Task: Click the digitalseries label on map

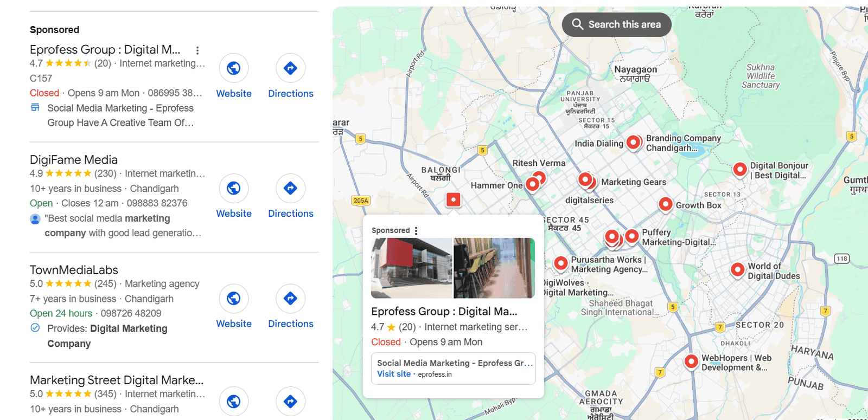Action: (x=589, y=201)
